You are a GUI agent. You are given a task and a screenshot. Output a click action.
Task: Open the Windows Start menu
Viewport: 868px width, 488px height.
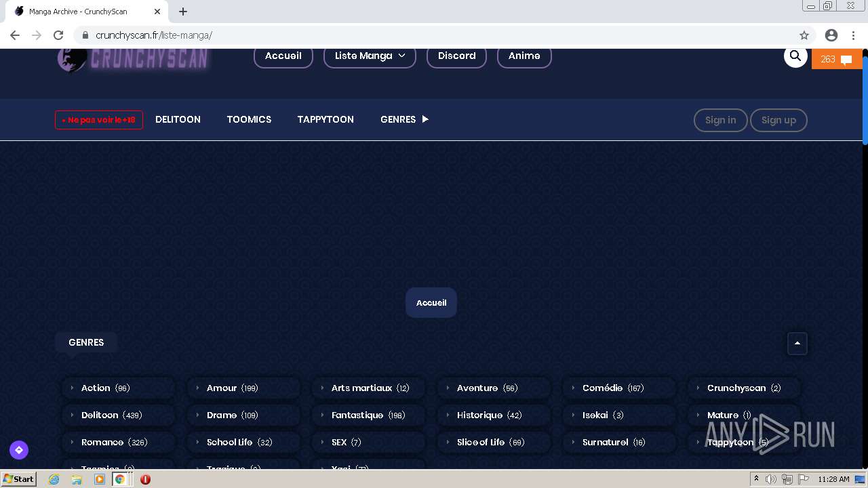(x=18, y=479)
